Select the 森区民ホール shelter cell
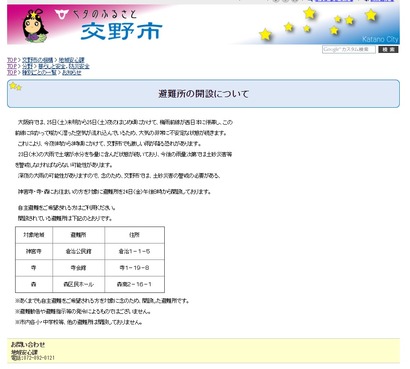Image resolution: width=410 pixels, height=369 pixels. (79, 284)
